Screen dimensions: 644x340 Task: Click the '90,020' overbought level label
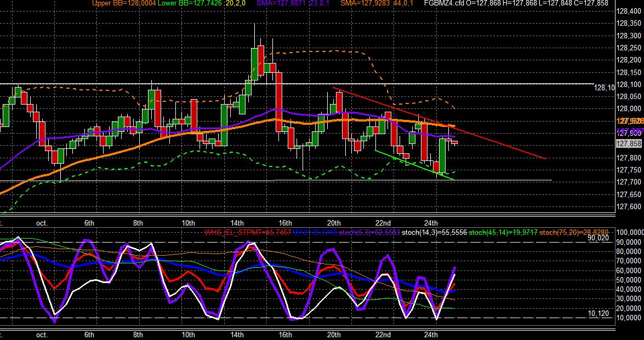coord(599,238)
